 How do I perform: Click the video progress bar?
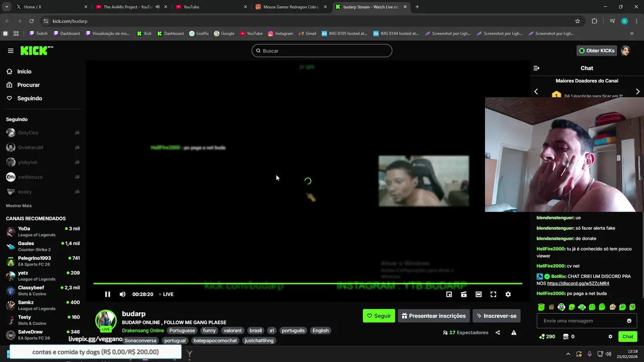click(x=307, y=284)
